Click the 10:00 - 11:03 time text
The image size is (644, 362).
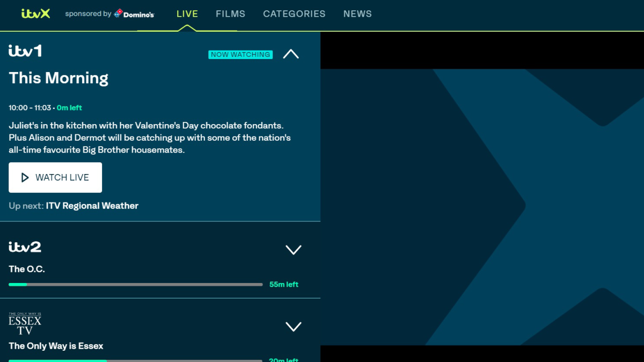click(30, 108)
